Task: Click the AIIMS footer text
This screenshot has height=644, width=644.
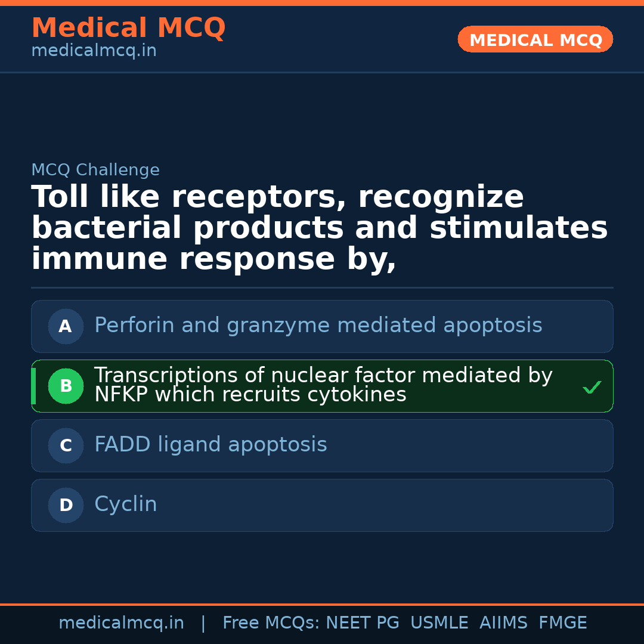Action: pos(503,623)
